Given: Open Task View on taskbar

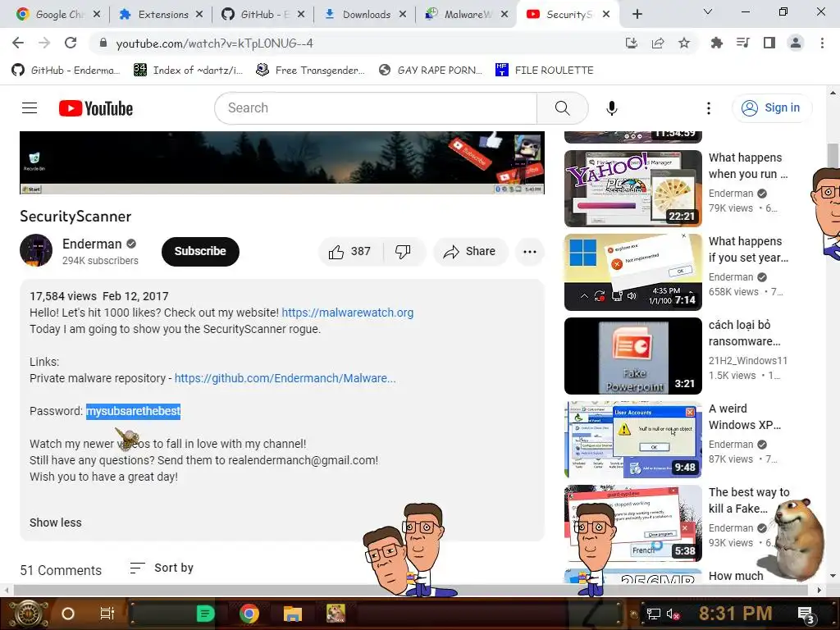Looking at the screenshot, I should point(107,614).
